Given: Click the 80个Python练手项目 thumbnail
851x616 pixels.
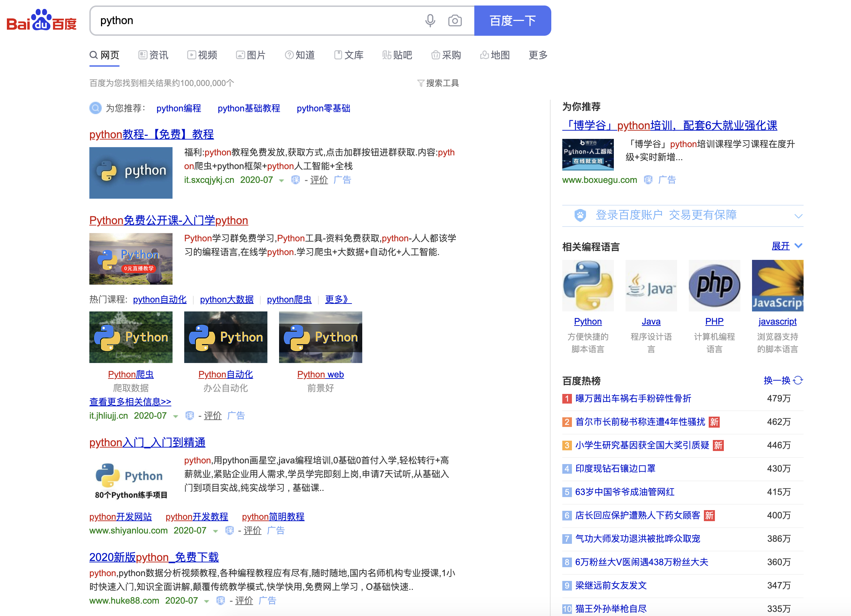Looking at the screenshot, I should (131, 481).
